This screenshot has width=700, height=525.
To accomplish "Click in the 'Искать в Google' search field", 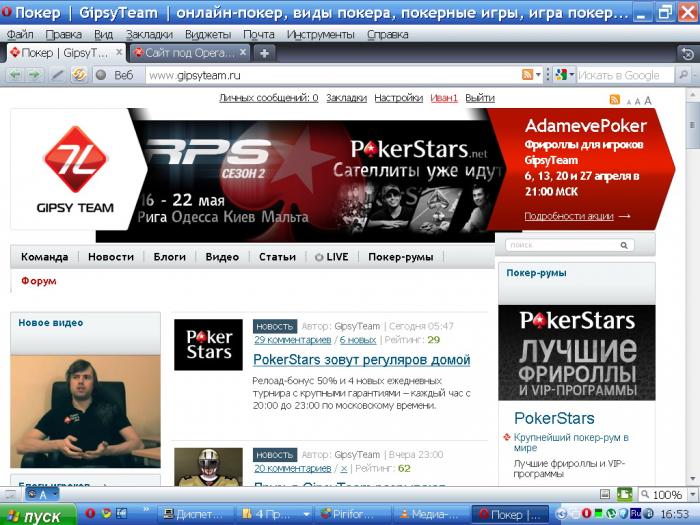I will pyautogui.click(x=625, y=75).
